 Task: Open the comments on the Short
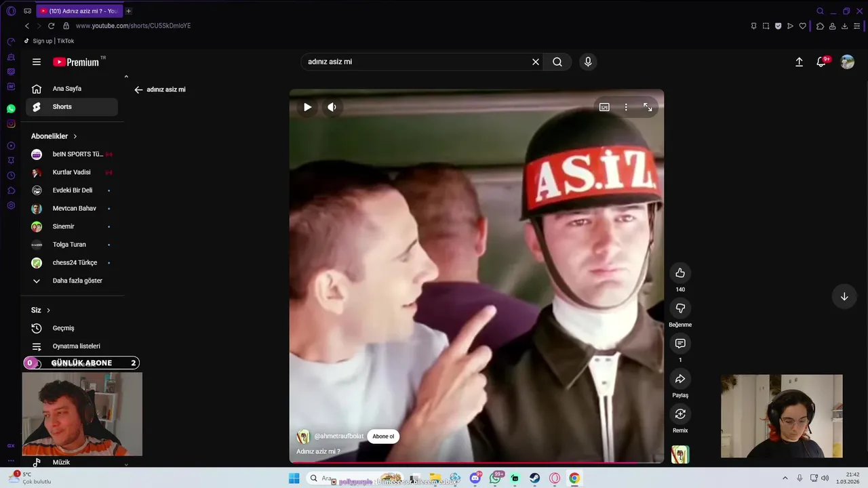680,344
